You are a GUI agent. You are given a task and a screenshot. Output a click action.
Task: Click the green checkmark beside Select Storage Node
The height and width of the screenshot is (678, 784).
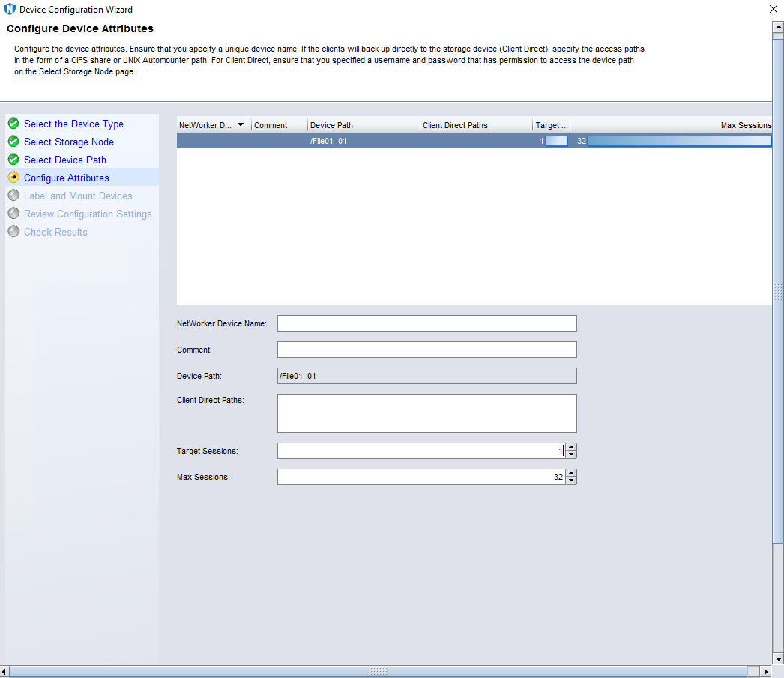point(13,142)
